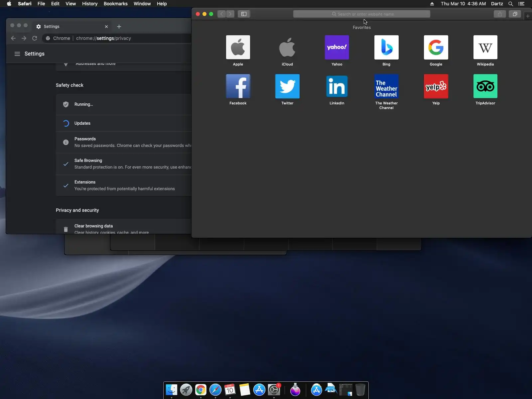Show the Safari sidebar
The image size is (532, 399).
click(244, 14)
